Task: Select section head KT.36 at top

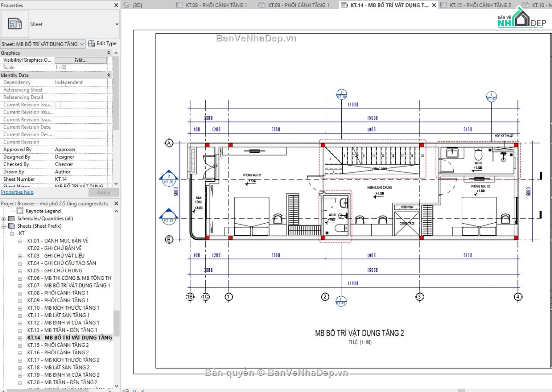Action: pyautogui.click(x=341, y=94)
